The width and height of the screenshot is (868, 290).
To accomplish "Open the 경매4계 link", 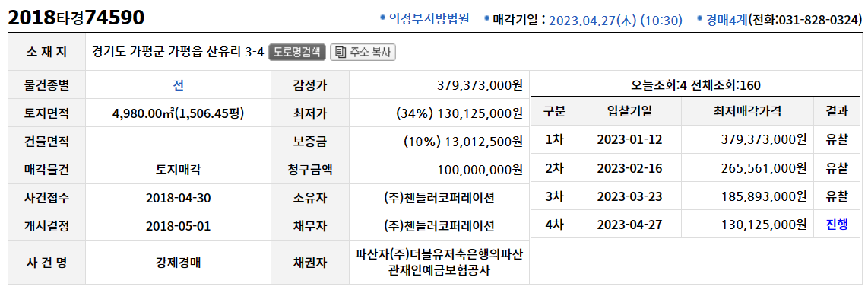I will click(x=727, y=19).
